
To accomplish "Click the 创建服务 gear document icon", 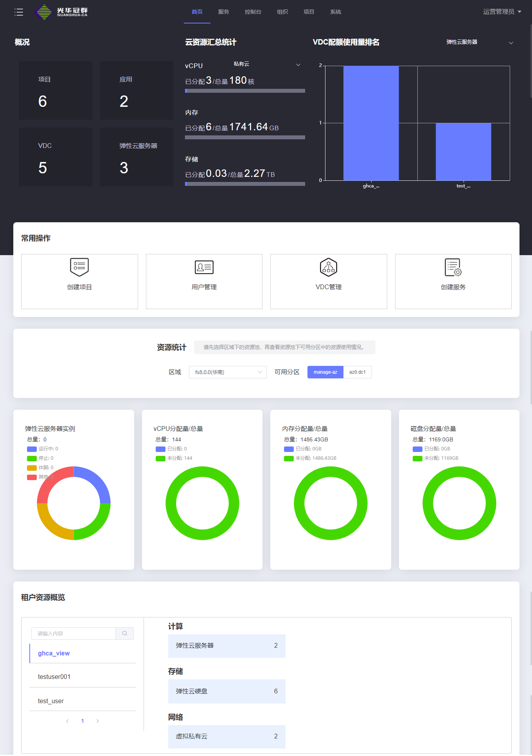I will (x=453, y=267).
